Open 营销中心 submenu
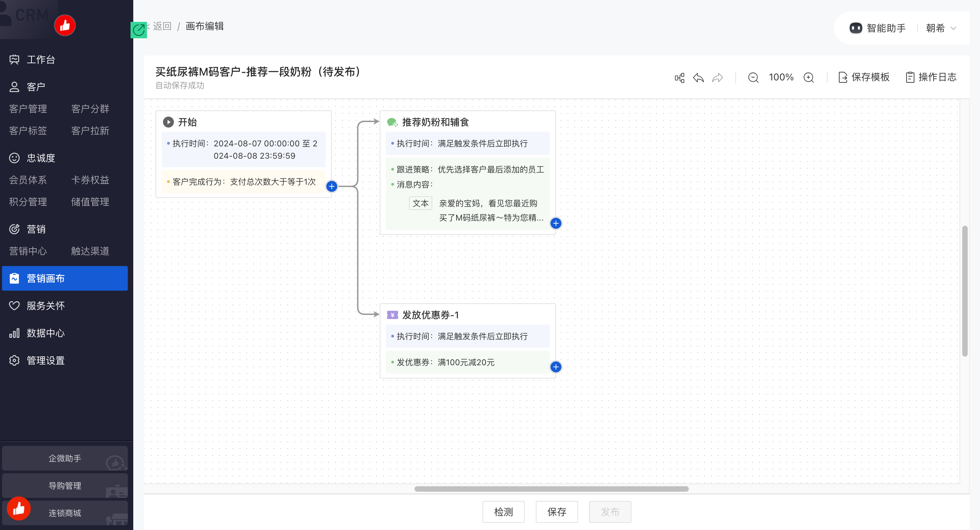 click(28, 251)
